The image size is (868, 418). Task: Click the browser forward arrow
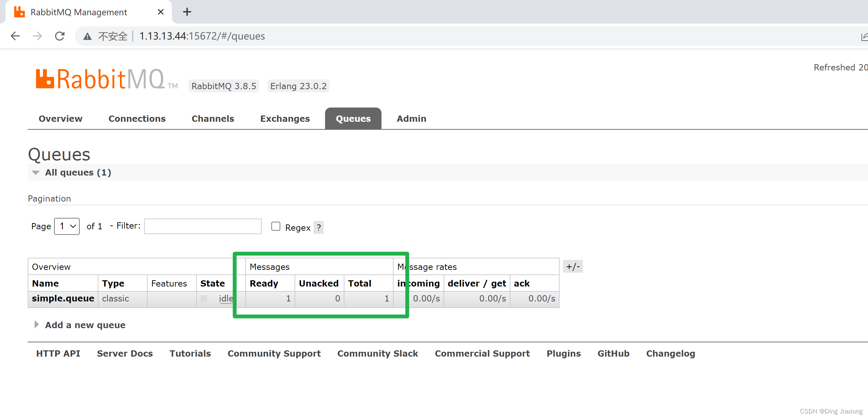pyautogui.click(x=37, y=36)
